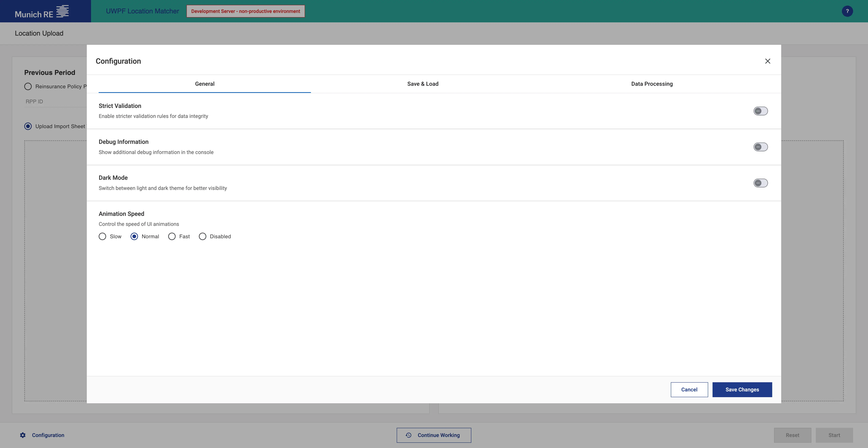
Task: Select the General tab
Action: tap(204, 84)
